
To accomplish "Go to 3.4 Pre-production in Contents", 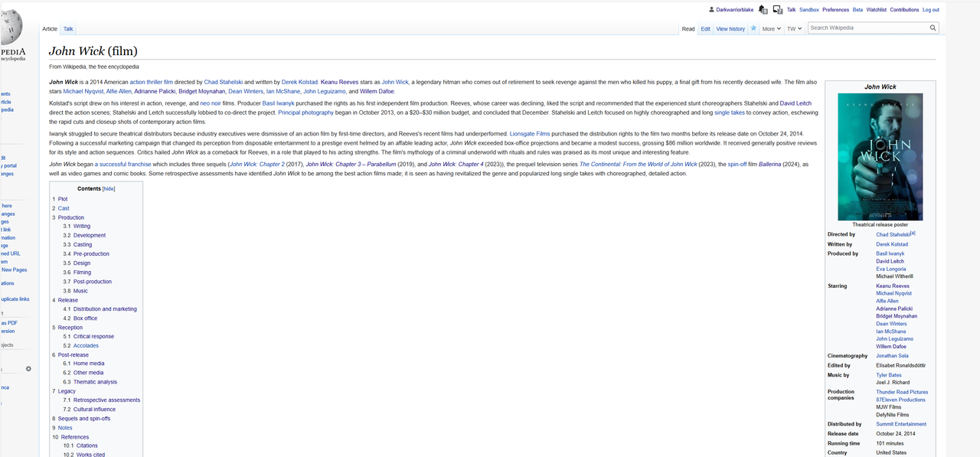I will pyautogui.click(x=91, y=254).
